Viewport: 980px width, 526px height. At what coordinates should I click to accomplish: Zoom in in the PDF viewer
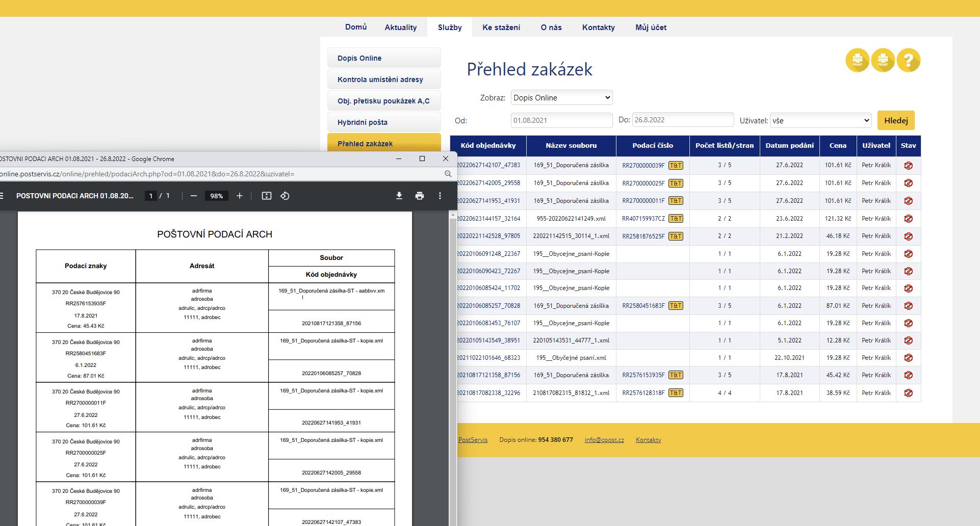(x=240, y=196)
